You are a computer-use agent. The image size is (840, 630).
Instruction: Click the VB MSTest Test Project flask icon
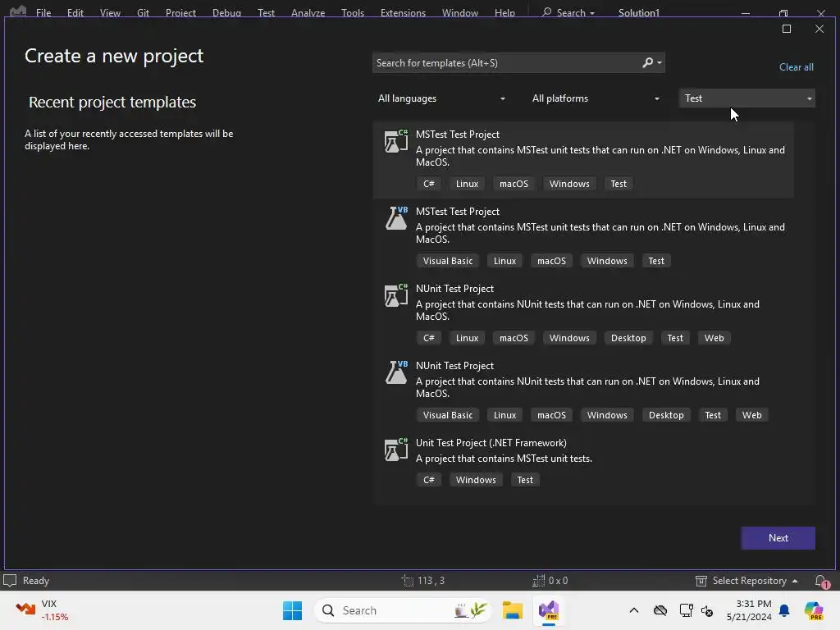pyautogui.click(x=396, y=218)
